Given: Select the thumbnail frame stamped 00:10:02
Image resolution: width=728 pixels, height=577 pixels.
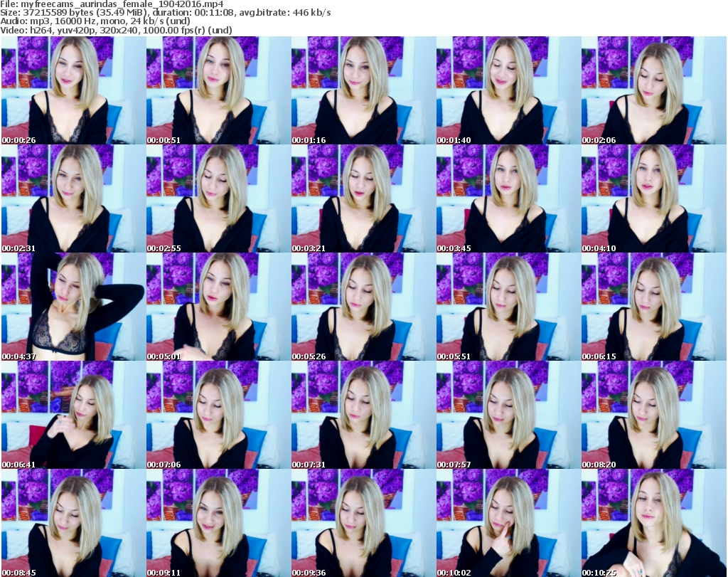Looking at the screenshot, I should coord(508,523).
